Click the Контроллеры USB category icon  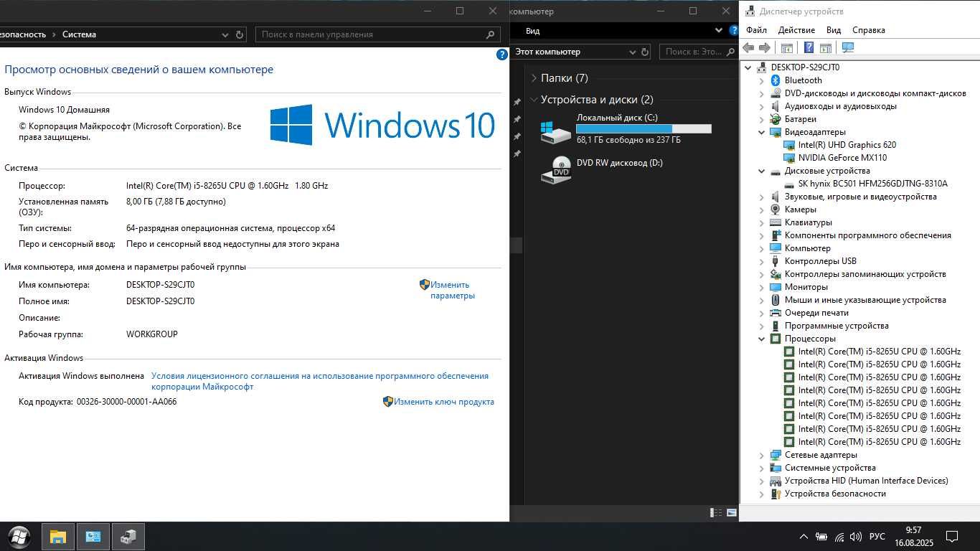point(776,261)
